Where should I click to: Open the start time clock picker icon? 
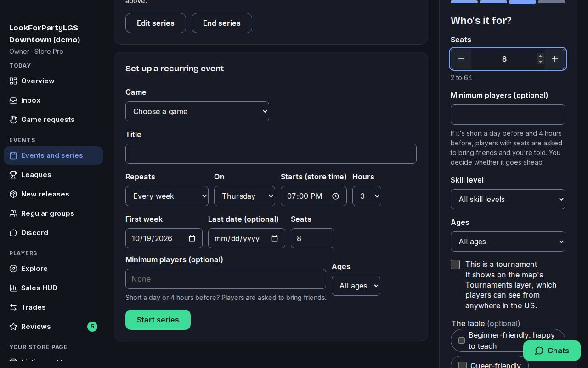tap(335, 196)
